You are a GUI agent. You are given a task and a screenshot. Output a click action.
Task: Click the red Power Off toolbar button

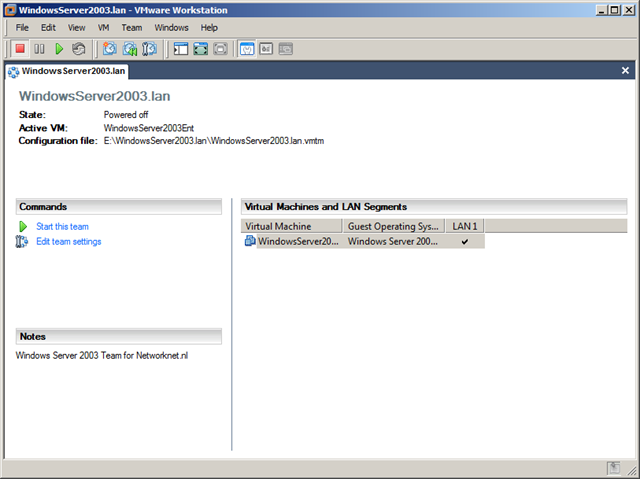[20, 49]
